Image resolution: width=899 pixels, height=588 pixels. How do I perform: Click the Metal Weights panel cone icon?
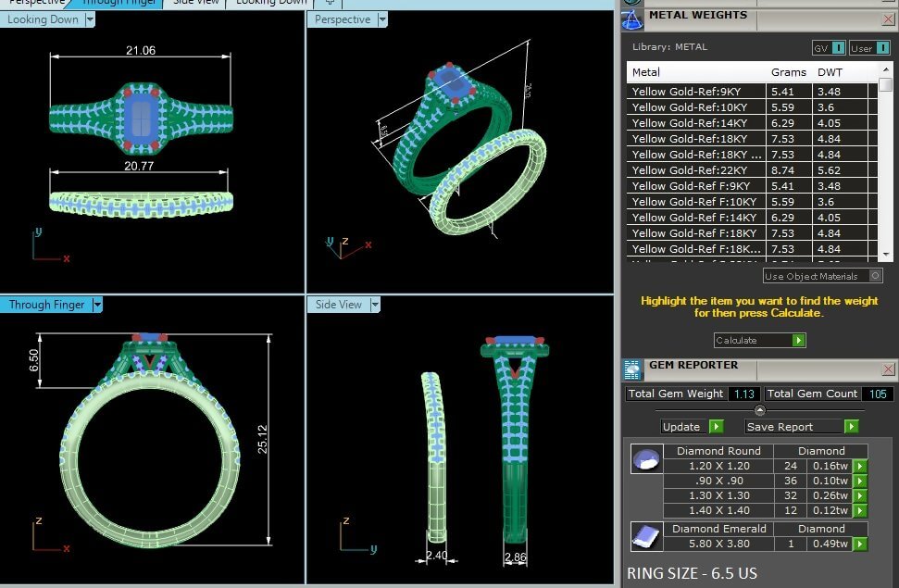[632, 17]
